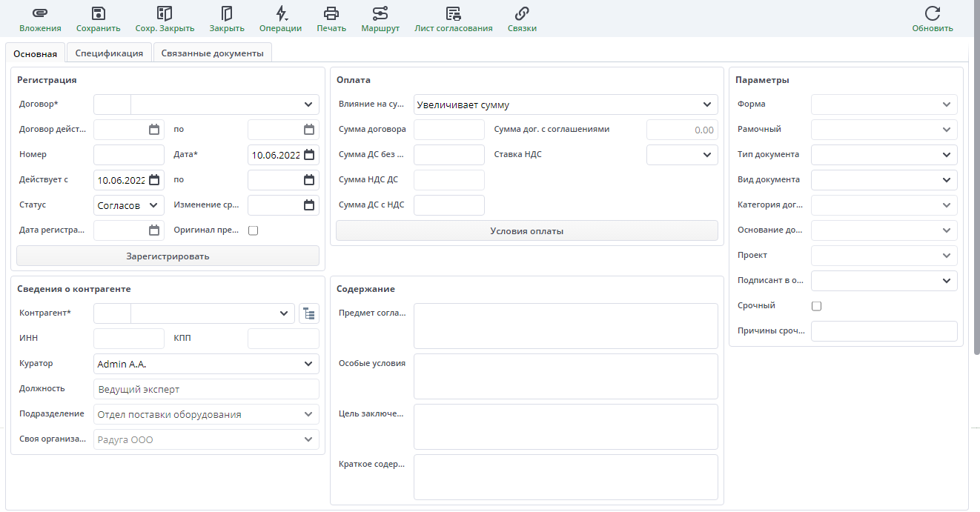Screen dimensions: 980x512
Task: Toggle the Оригинал предоставлен checkbox
Action: click(253, 230)
